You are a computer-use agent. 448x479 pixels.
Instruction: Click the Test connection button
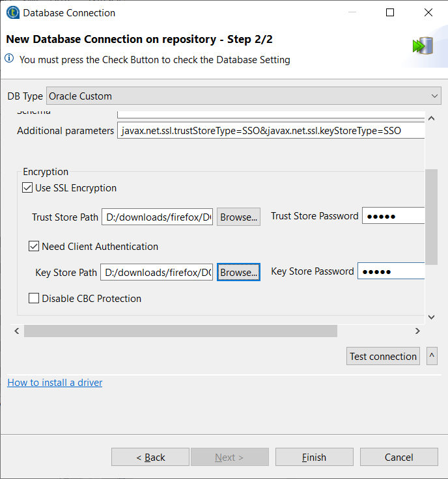pyautogui.click(x=383, y=356)
